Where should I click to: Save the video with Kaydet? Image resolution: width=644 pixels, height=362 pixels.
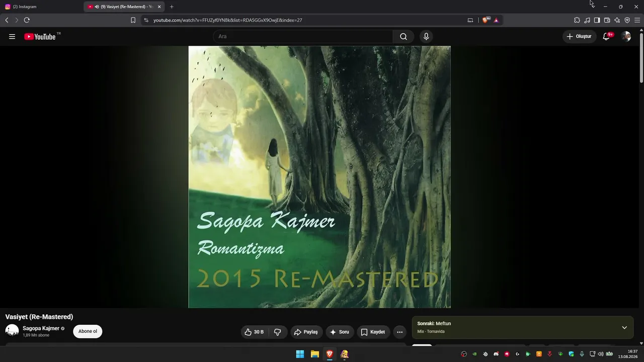pyautogui.click(x=373, y=332)
